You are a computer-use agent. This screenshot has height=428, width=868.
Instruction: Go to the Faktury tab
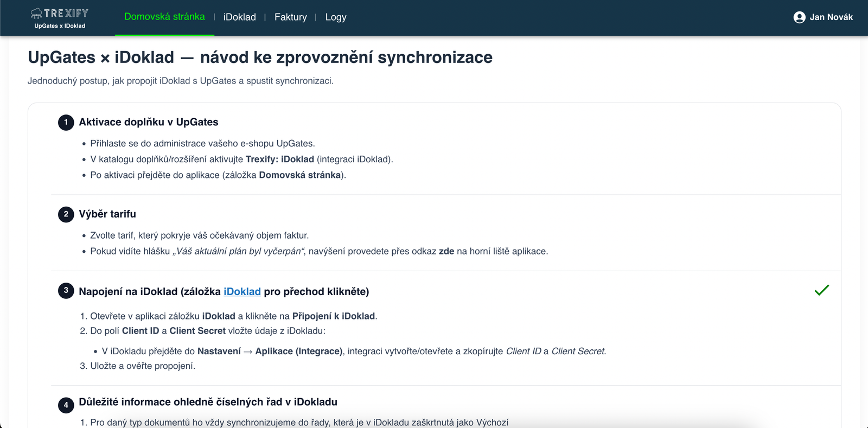click(291, 17)
